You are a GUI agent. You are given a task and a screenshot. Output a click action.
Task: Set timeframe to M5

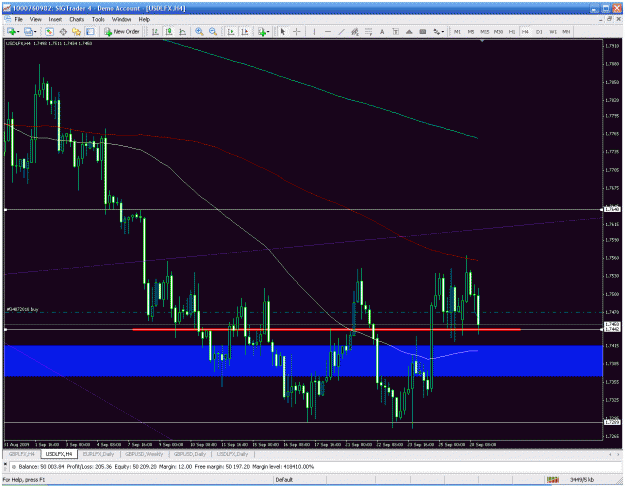471,31
